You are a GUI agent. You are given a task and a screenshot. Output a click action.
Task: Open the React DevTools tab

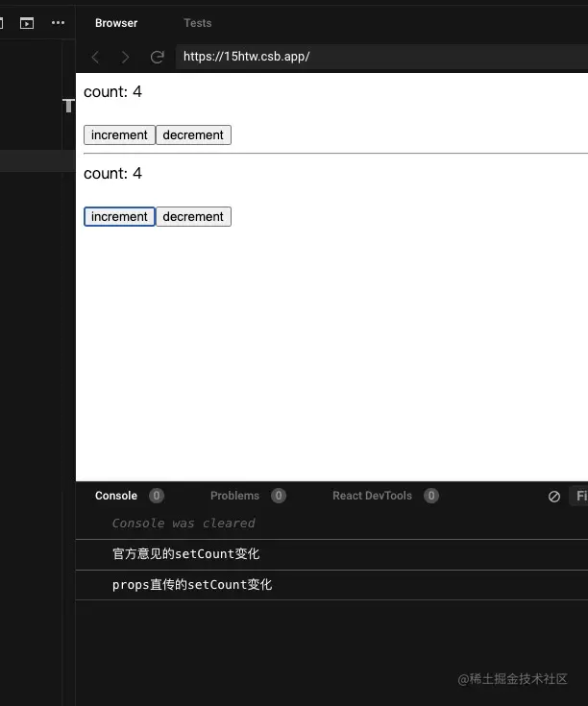coord(372,496)
